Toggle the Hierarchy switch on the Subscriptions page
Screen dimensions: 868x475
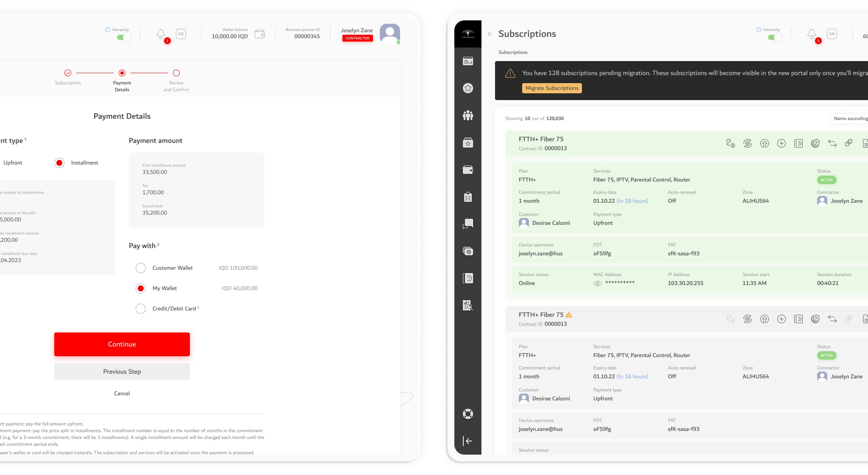[773, 37]
